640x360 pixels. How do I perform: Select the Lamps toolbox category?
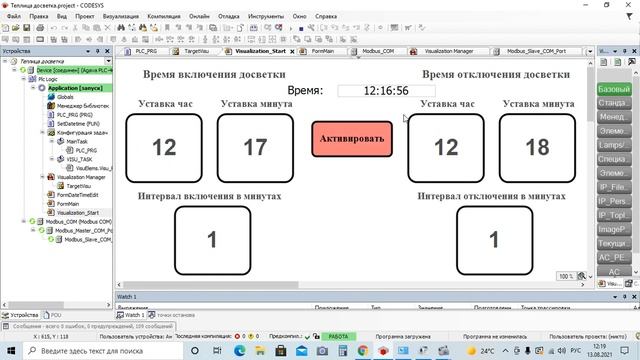pyautogui.click(x=614, y=145)
